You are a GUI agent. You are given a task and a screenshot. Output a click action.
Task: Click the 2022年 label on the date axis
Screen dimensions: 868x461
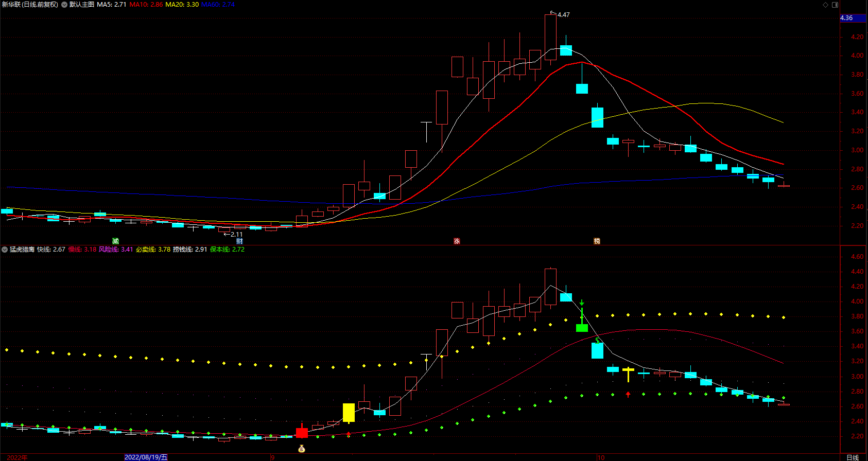tap(17, 457)
